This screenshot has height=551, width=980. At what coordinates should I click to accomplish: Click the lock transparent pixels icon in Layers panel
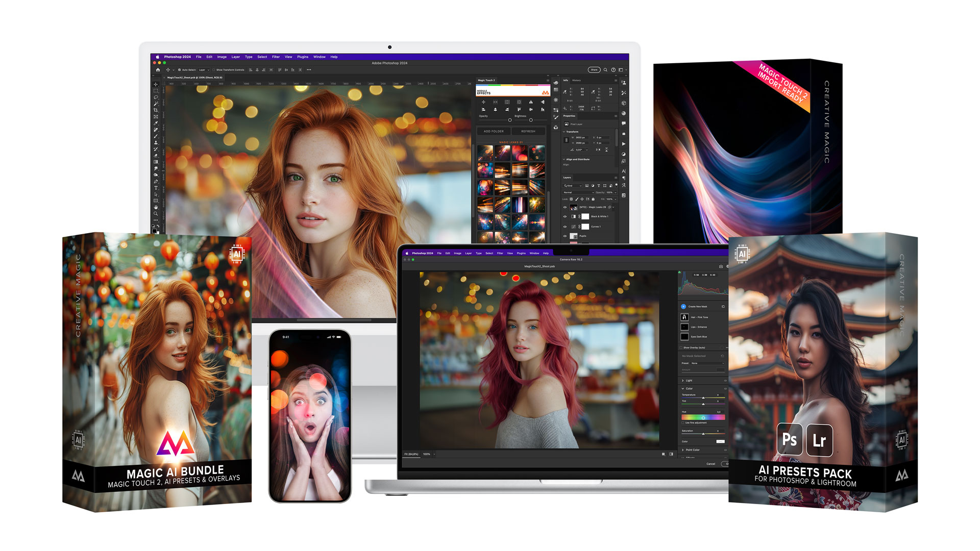(x=571, y=199)
